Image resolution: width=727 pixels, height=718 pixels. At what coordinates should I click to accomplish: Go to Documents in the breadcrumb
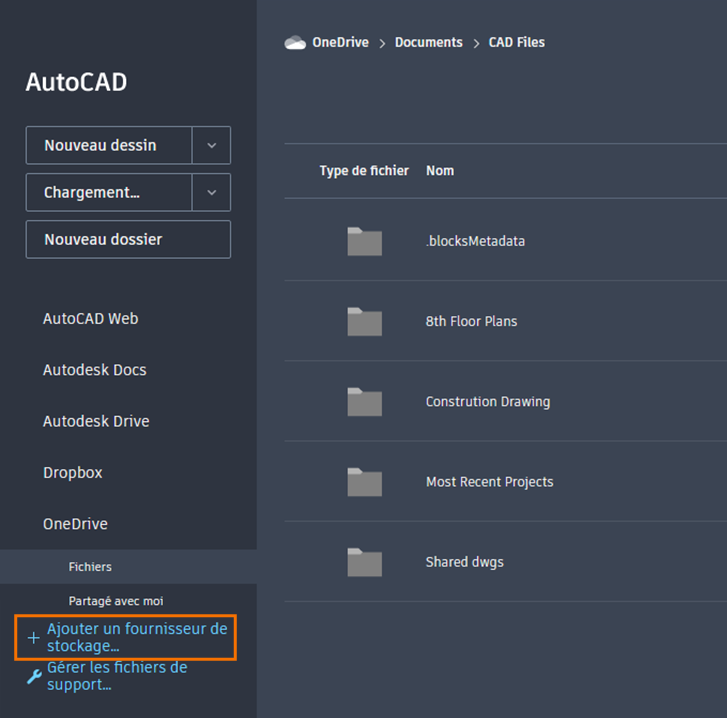(x=428, y=43)
